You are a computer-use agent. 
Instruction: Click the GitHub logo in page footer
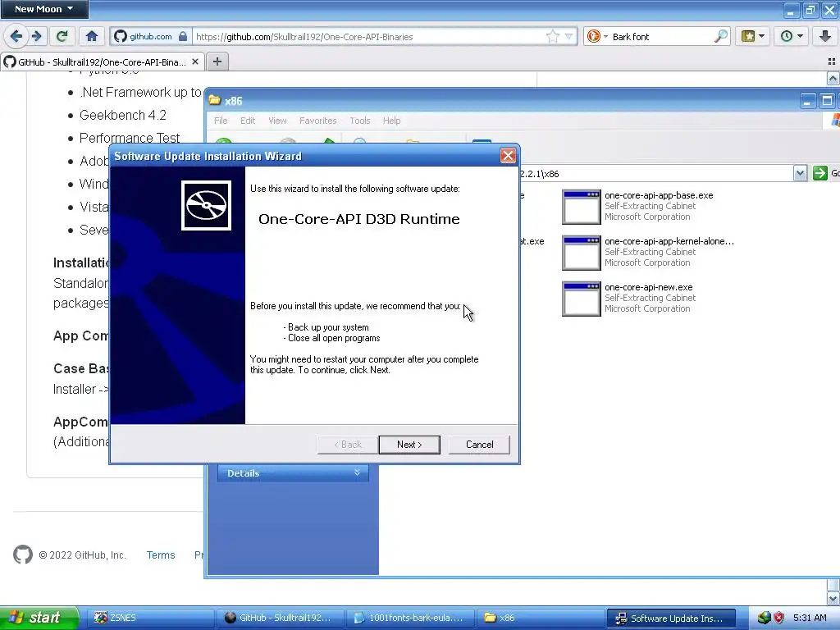point(22,555)
